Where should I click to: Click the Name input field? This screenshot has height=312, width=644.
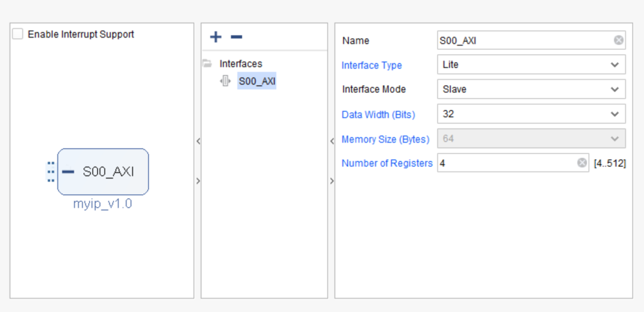pyautogui.click(x=523, y=40)
